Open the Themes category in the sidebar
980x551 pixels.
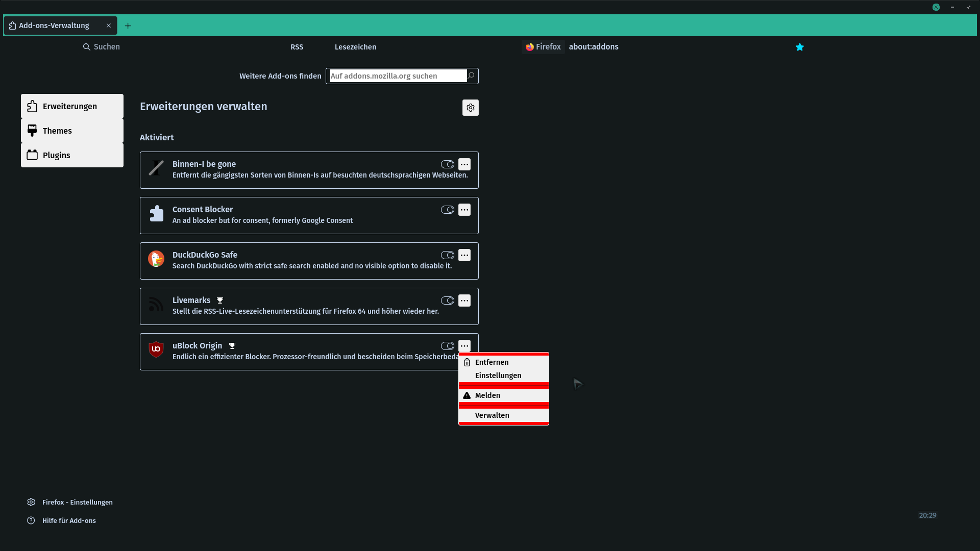click(72, 131)
